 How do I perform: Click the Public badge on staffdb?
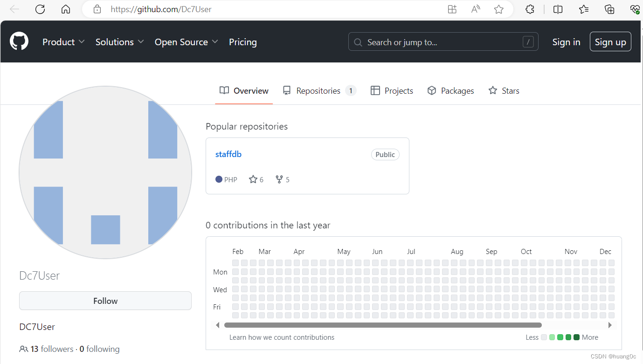pyautogui.click(x=385, y=155)
